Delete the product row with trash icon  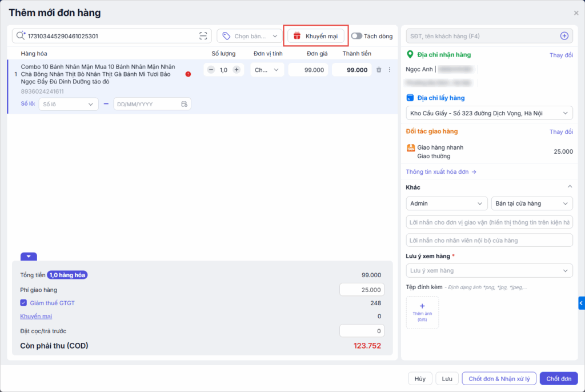(x=379, y=70)
